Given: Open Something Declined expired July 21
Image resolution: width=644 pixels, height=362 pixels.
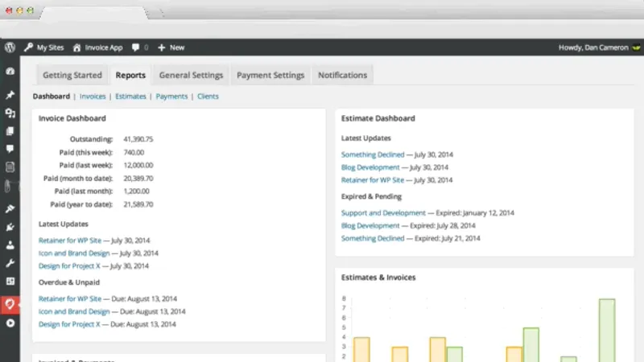Looking at the screenshot, I should (x=373, y=238).
